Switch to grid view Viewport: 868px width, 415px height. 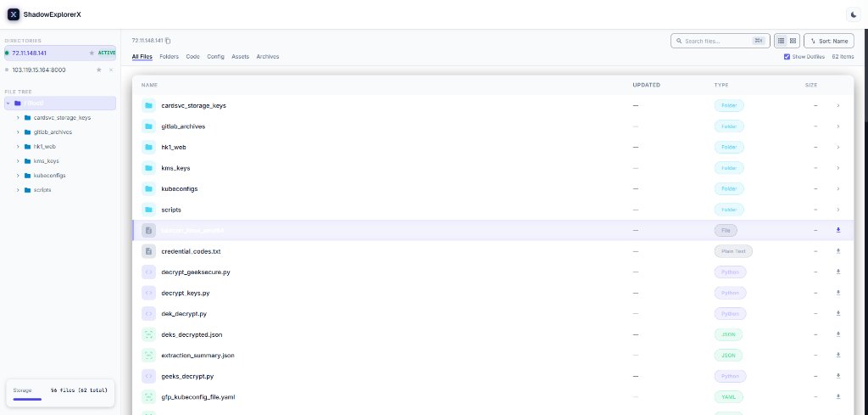793,41
